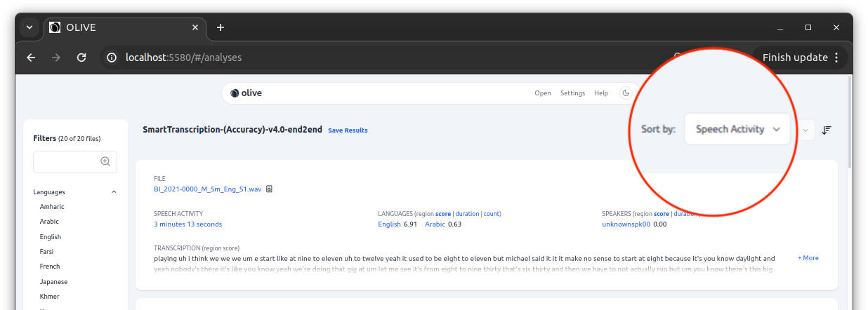The width and height of the screenshot is (868, 310).
Task: Open the Help menu item
Action: point(601,93)
